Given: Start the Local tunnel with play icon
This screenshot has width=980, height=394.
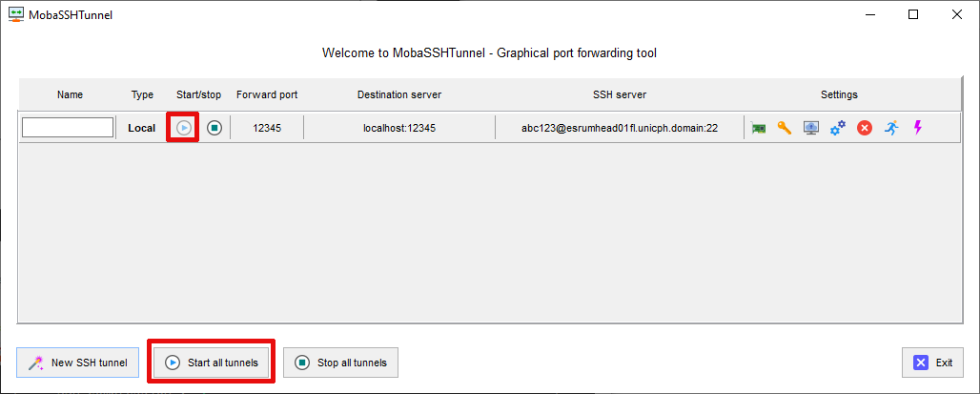Looking at the screenshot, I should pyautogui.click(x=183, y=128).
